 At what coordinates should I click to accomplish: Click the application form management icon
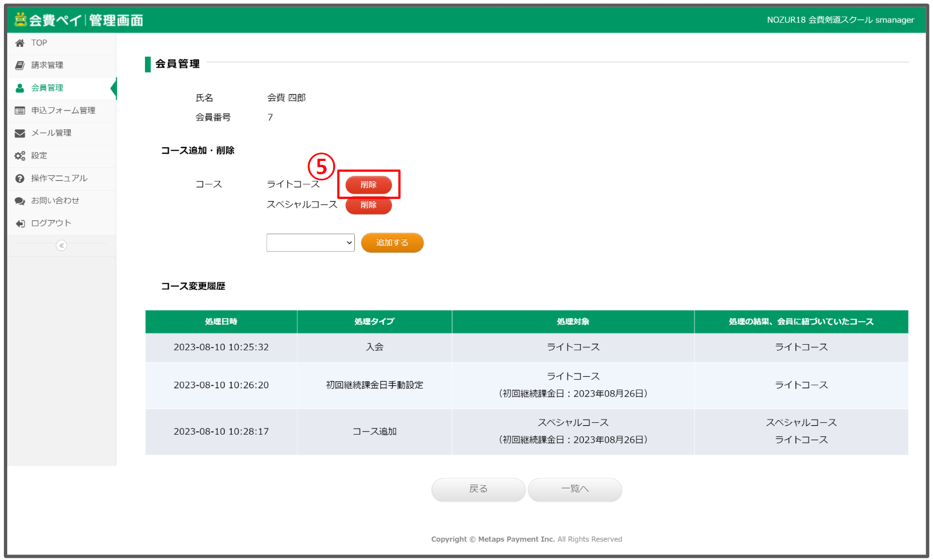coord(20,110)
